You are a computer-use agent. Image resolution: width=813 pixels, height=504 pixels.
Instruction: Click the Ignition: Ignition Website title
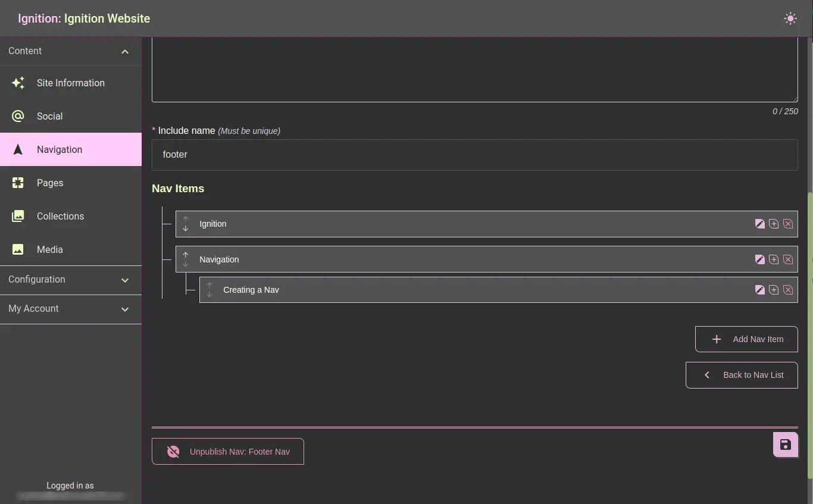pos(84,18)
